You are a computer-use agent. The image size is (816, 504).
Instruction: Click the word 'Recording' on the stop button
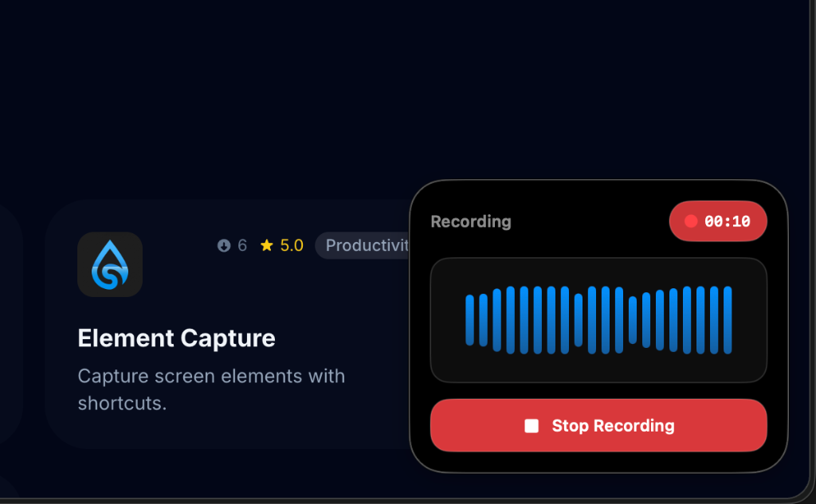coord(634,425)
